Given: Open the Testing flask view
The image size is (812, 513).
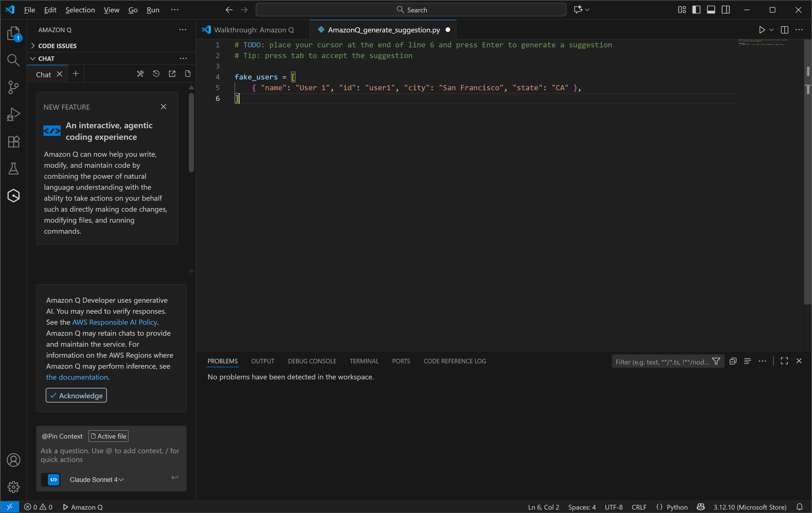Looking at the screenshot, I should [x=14, y=169].
